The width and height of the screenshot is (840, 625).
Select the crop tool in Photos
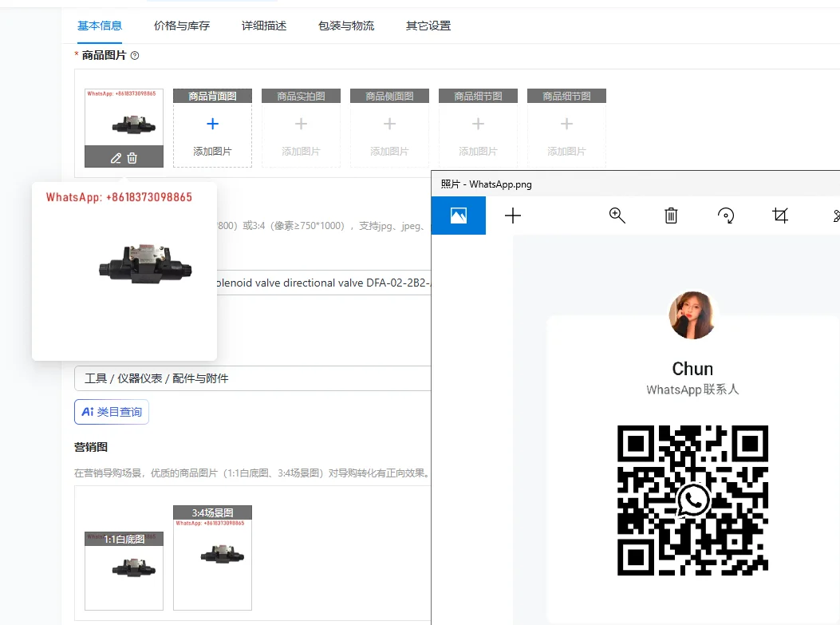pos(780,216)
